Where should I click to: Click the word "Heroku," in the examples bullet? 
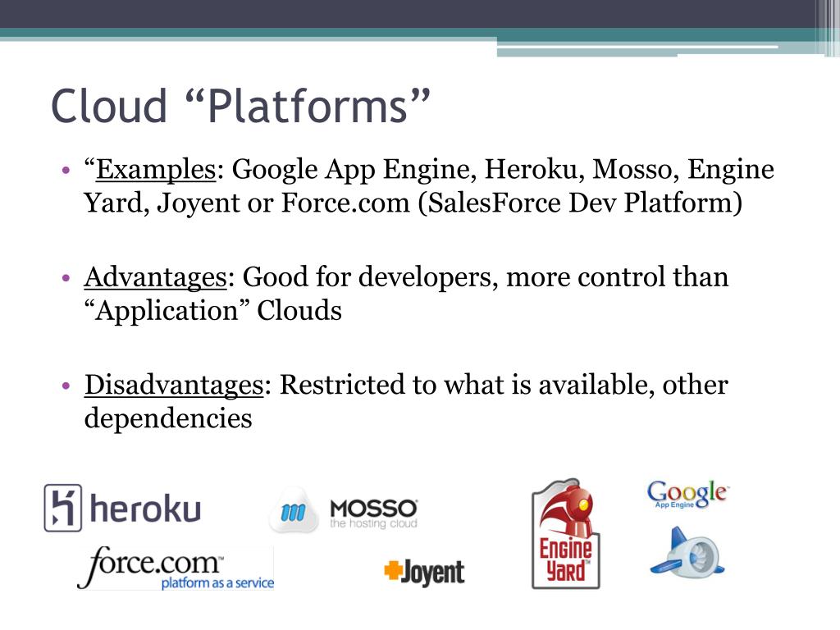click(x=534, y=169)
